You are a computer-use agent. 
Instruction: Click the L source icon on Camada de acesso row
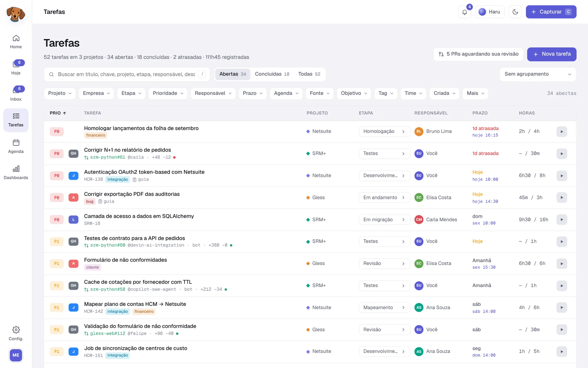pos(73,220)
